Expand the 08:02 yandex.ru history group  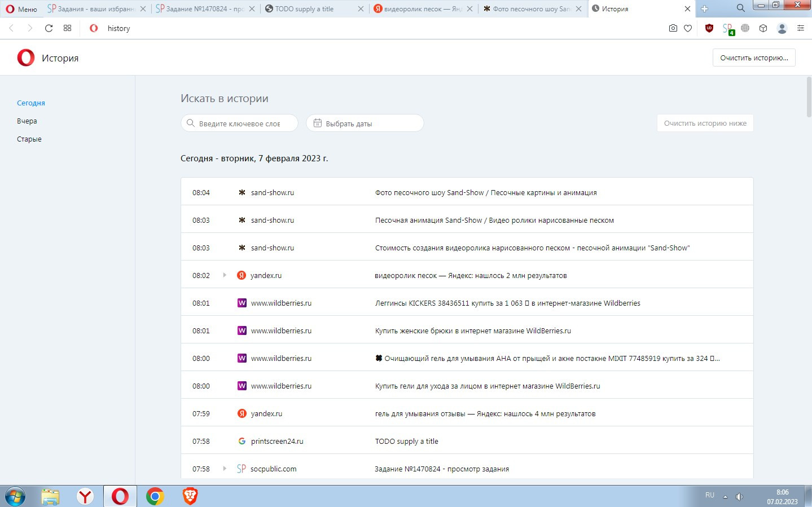pyautogui.click(x=225, y=275)
